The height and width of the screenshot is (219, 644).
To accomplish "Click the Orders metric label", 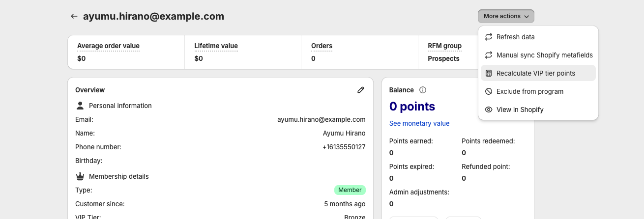I will 322,46.
